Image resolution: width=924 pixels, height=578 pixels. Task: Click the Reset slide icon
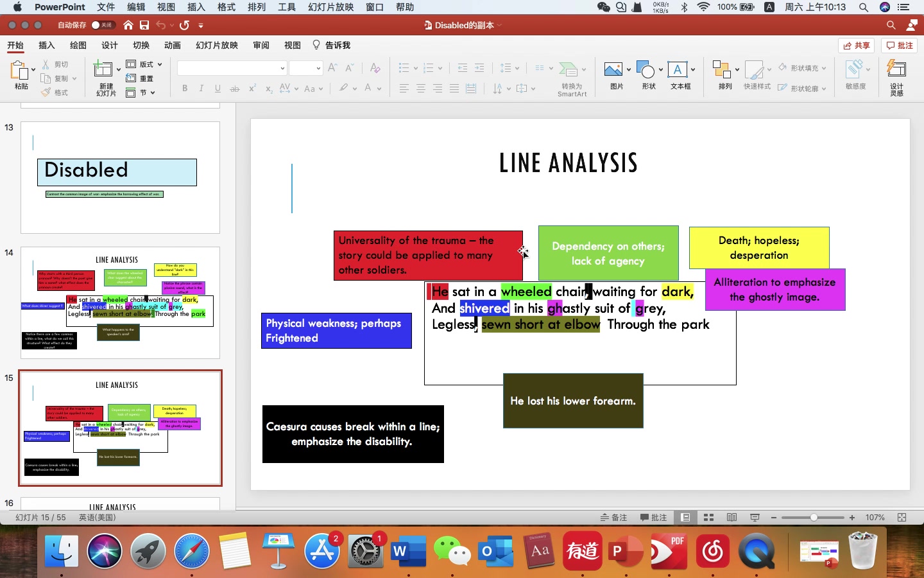point(131,78)
